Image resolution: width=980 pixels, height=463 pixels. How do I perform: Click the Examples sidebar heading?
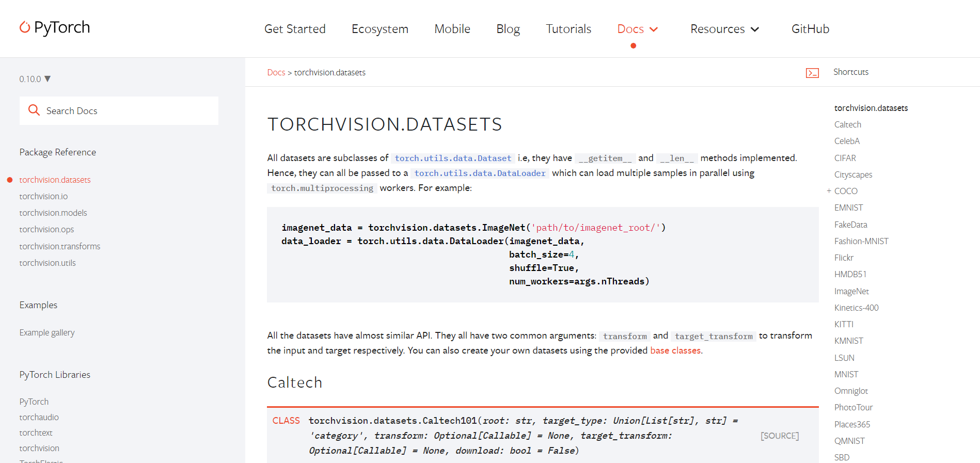point(38,305)
